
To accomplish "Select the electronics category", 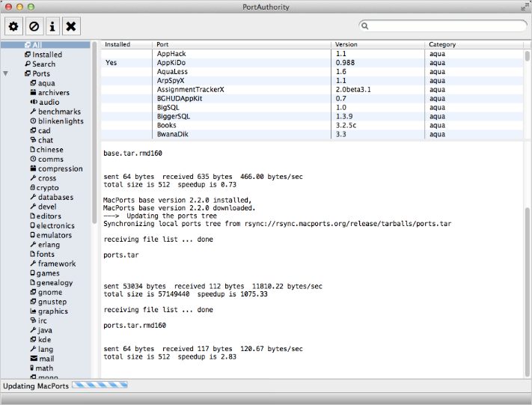I will [52, 225].
